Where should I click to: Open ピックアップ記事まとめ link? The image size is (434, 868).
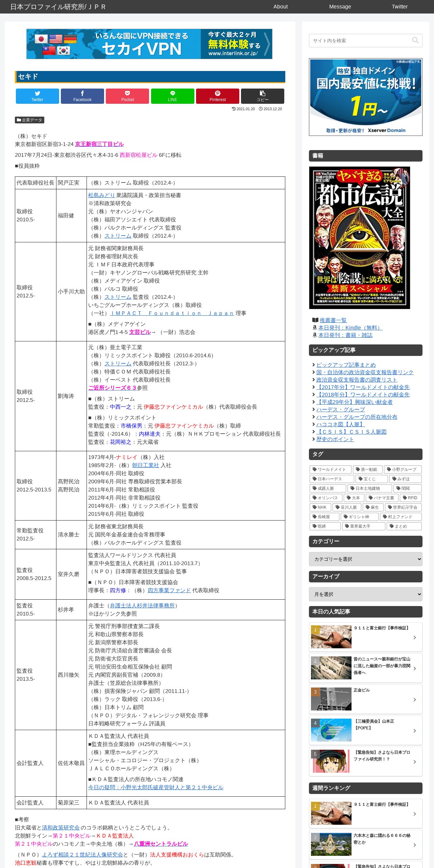346,365
